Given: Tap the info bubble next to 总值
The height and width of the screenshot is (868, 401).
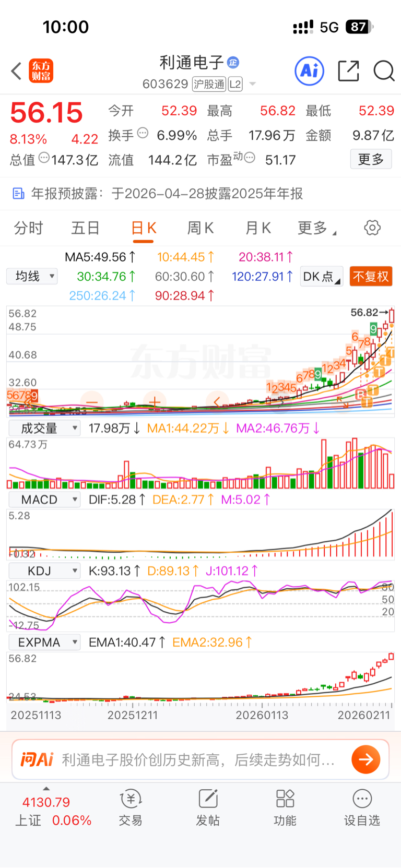Looking at the screenshot, I should coord(44,157).
